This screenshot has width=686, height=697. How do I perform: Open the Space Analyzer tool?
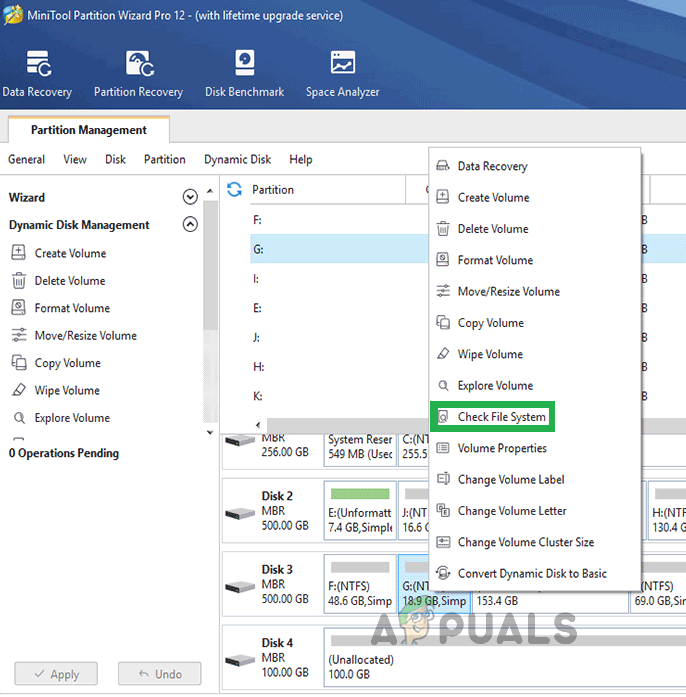point(342,74)
